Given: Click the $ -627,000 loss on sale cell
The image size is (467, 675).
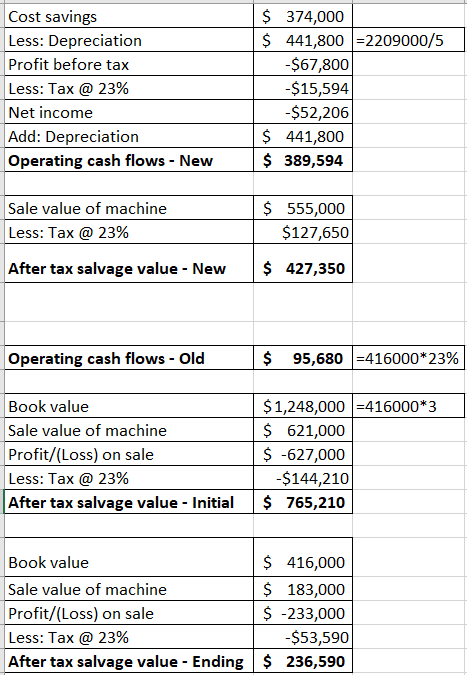Looking at the screenshot, I should (x=303, y=454).
